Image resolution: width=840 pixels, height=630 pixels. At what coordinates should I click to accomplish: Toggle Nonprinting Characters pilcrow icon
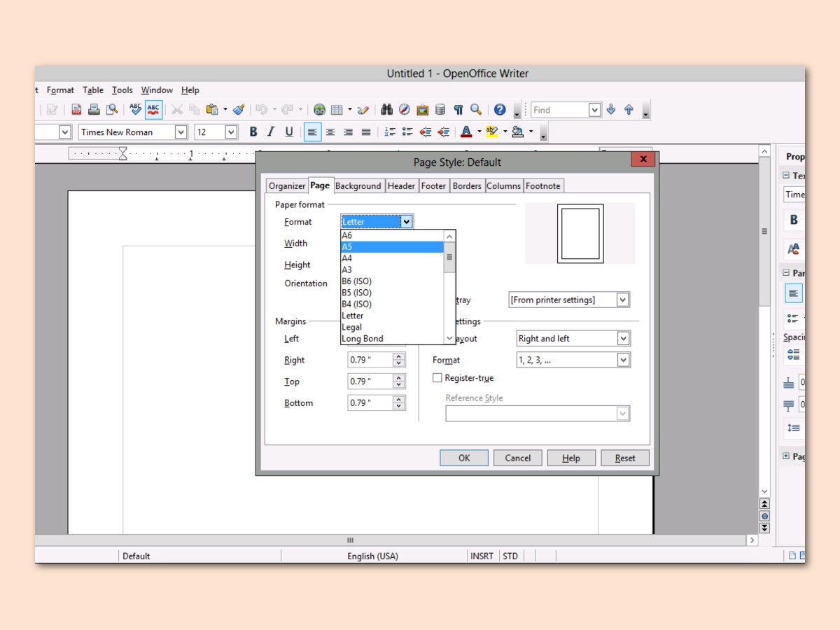458,109
